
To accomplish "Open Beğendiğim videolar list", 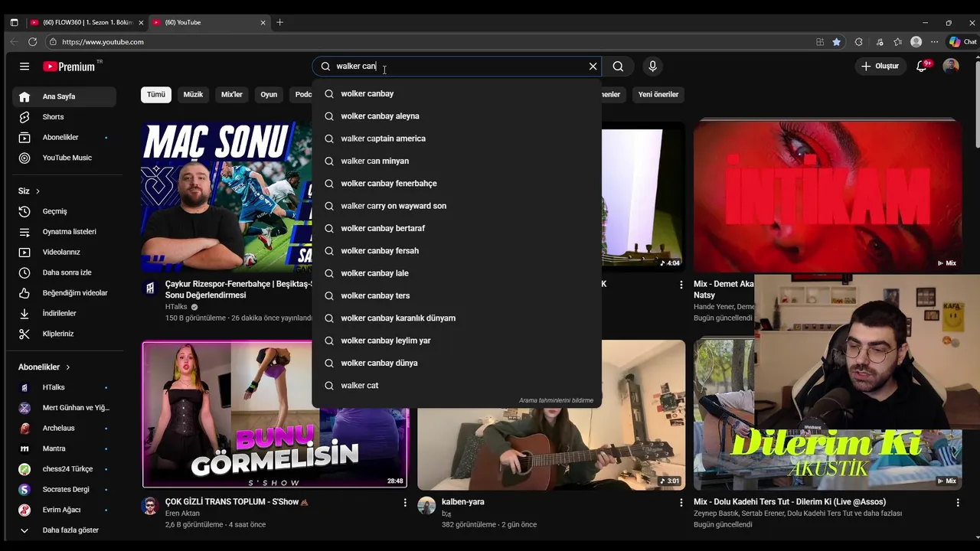I will pos(64,293).
